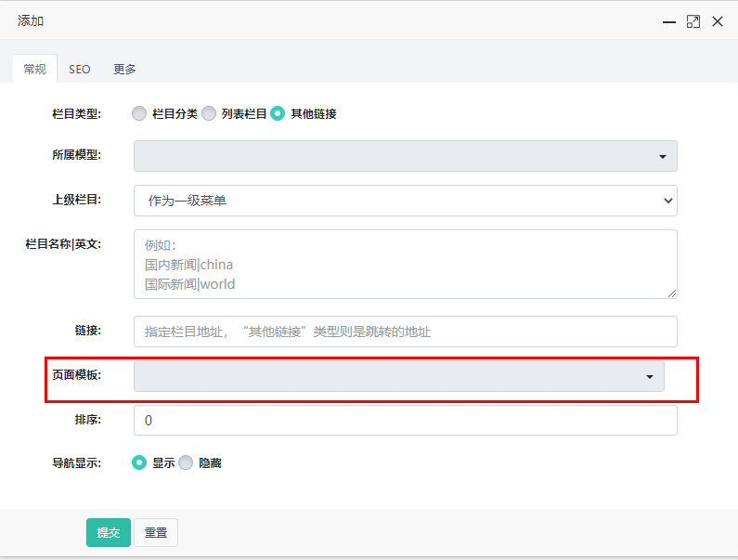738x560 pixels.
Task: Switch to the 常规 tab
Action: click(x=35, y=69)
